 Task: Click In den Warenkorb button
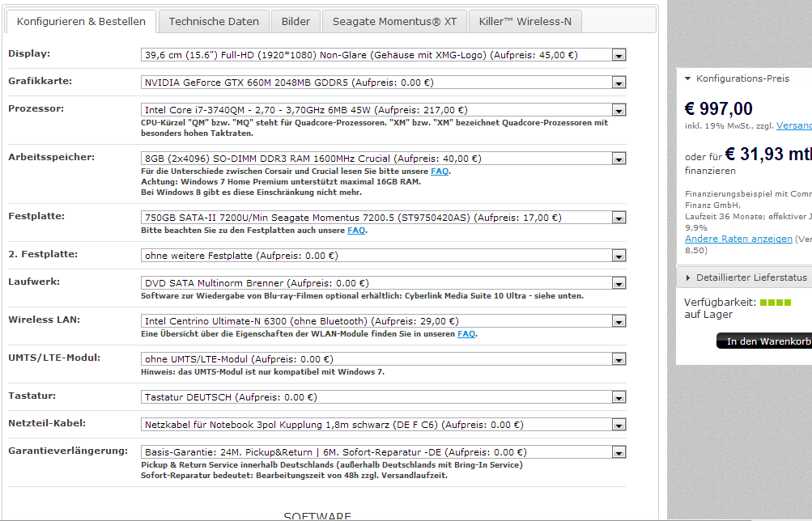tap(764, 341)
